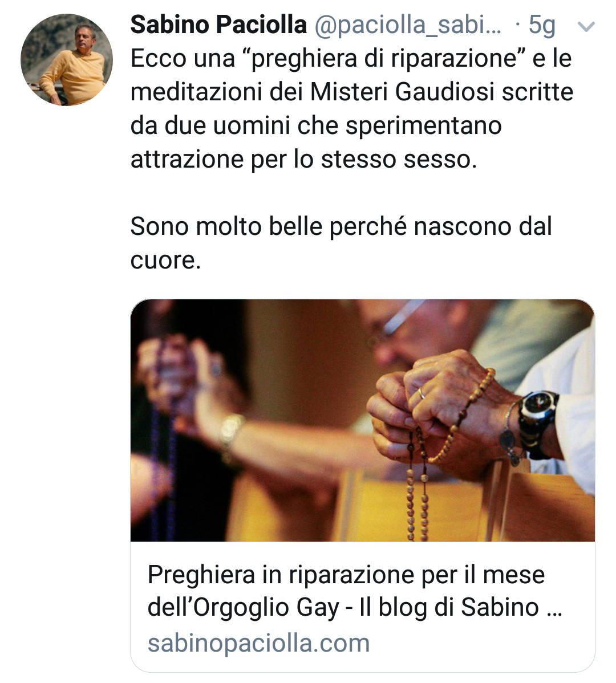Open the rosary photo link preview

click(x=362, y=420)
